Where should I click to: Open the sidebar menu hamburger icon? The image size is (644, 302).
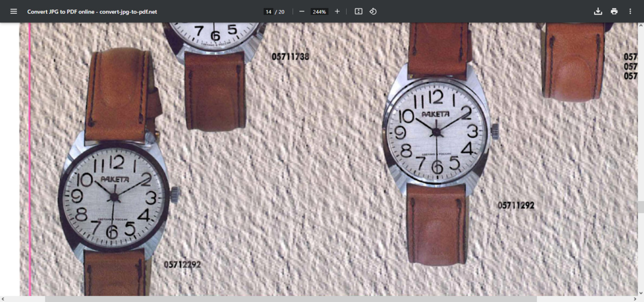14,12
